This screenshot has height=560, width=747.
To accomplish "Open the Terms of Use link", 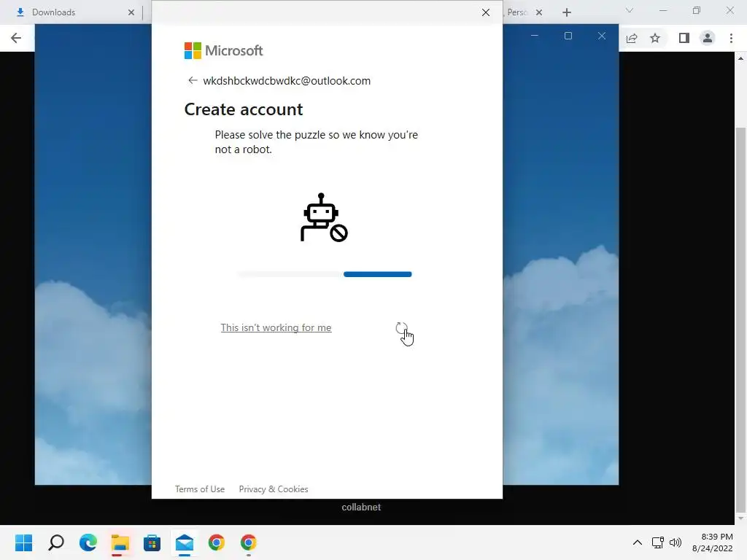I will pos(200,489).
